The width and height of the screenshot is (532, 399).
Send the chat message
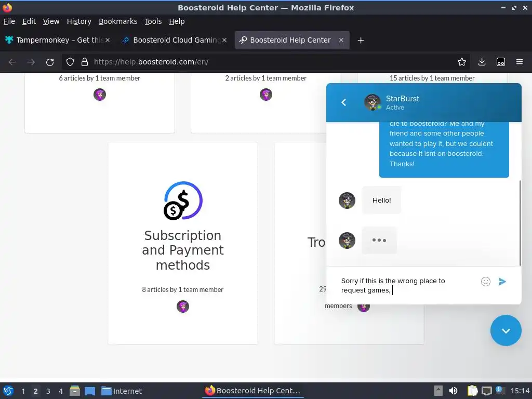coord(502,282)
